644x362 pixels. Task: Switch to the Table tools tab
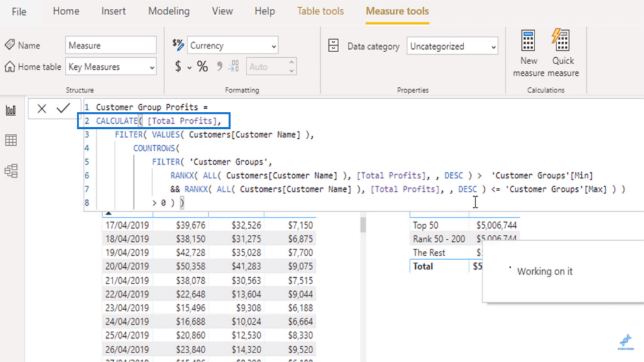coord(320,11)
